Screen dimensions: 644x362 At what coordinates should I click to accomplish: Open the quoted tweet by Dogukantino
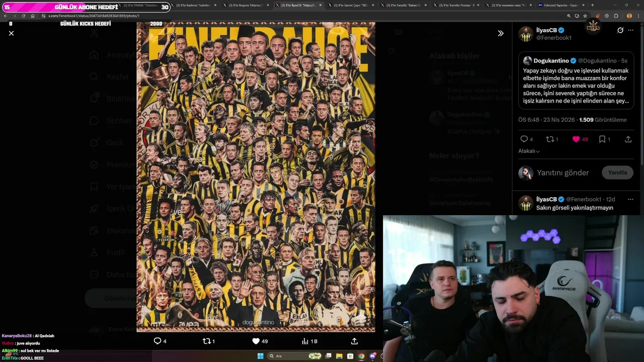577,81
